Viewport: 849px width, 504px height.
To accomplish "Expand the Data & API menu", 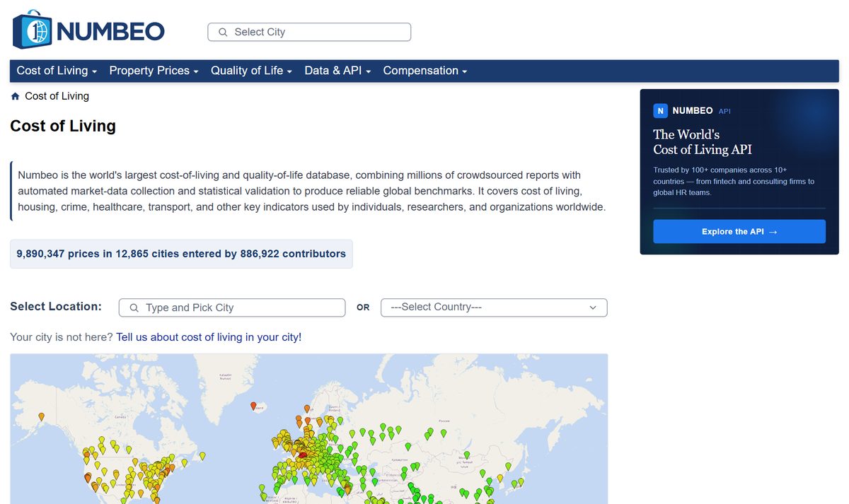I will (x=337, y=71).
